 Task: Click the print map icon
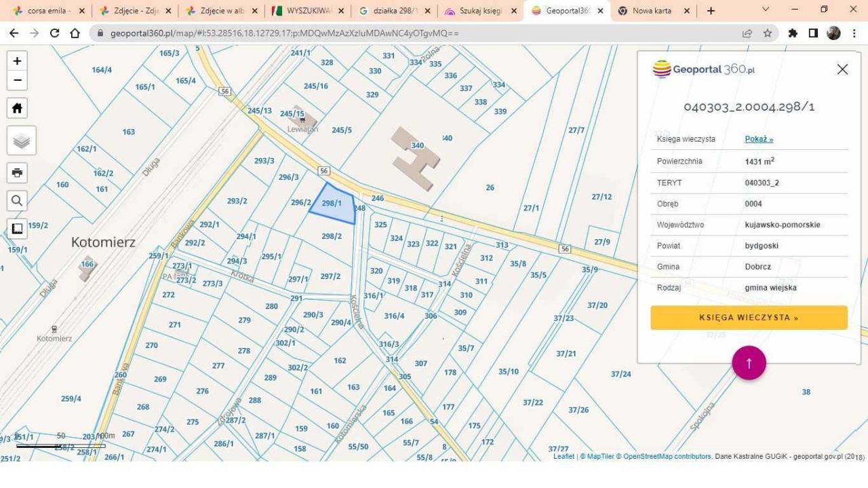[x=17, y=172]
